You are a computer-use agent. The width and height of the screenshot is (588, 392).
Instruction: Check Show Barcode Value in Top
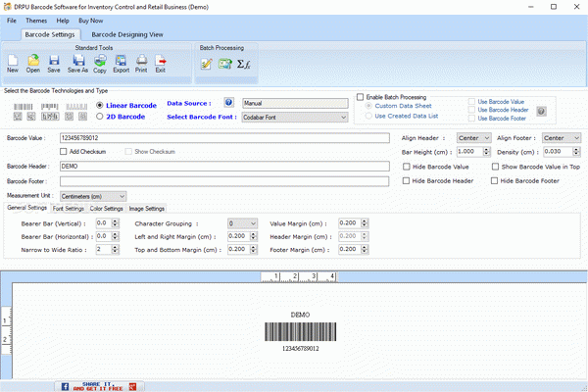click(x=495, y=167)
